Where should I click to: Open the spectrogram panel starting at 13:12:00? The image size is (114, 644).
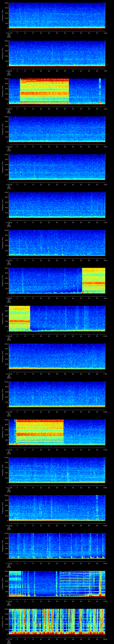click(x=57, y=432)
